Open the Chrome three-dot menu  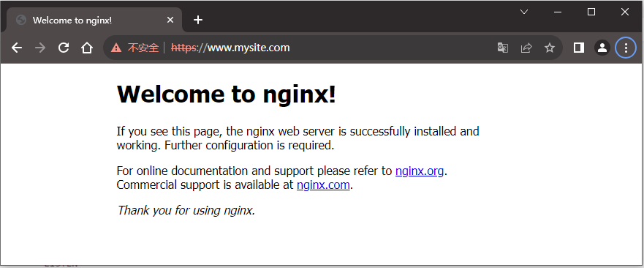click(x=626, y=48)
